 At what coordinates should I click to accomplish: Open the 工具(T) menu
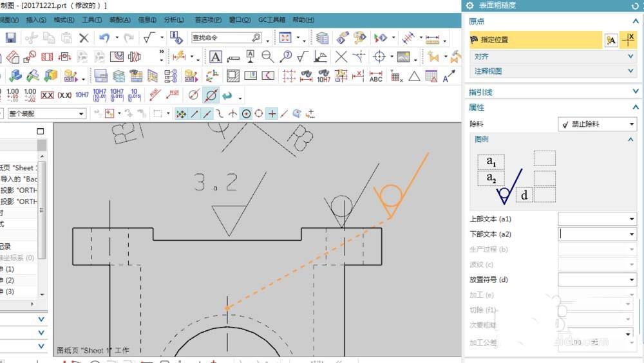coord(91,20)
